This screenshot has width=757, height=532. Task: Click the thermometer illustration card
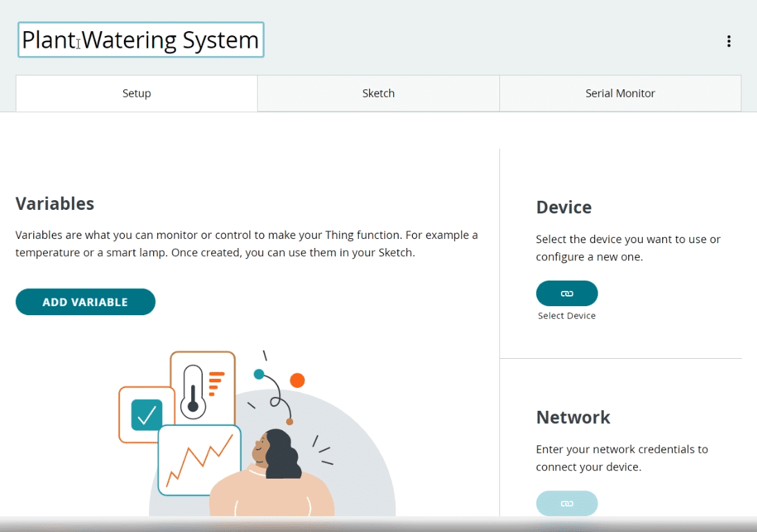pos(203,387)
